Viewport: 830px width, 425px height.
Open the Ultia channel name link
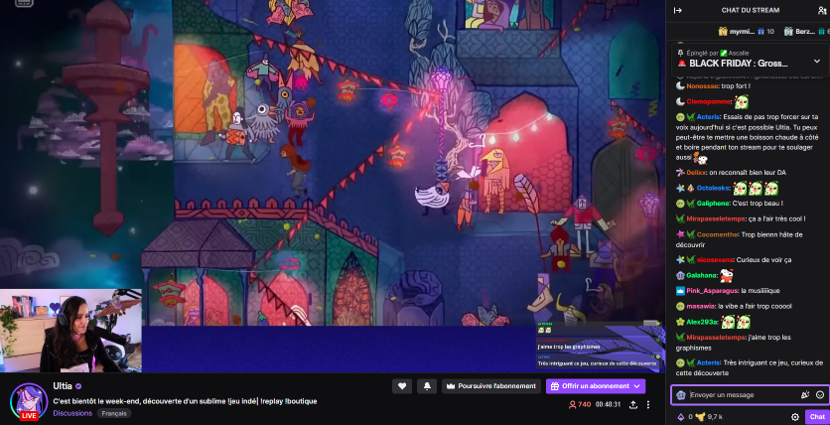point(62,386)
